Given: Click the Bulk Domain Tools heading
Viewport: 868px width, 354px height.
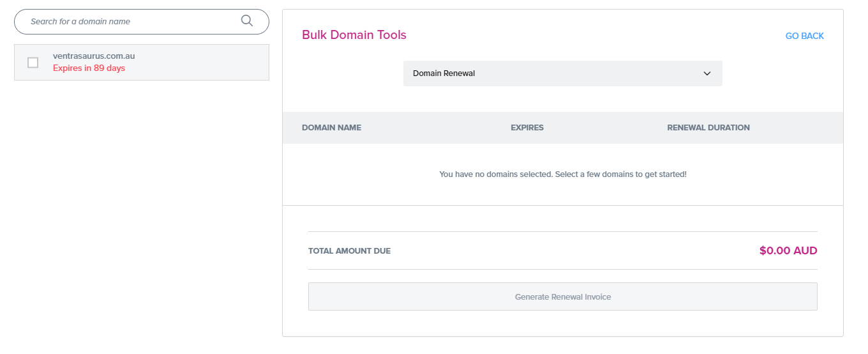Looking at the screenshot, I should click(x=354, y=35).
